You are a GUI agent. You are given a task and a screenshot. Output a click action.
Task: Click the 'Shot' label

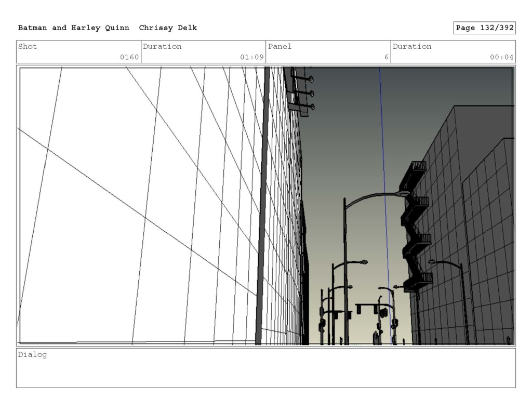pyautogui.click(x=28, y=46)
